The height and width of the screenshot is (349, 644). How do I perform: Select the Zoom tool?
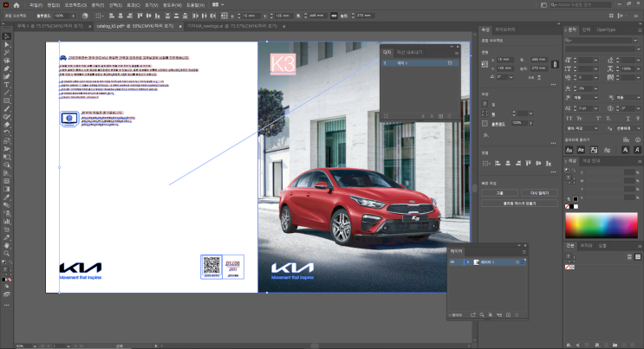7,254
